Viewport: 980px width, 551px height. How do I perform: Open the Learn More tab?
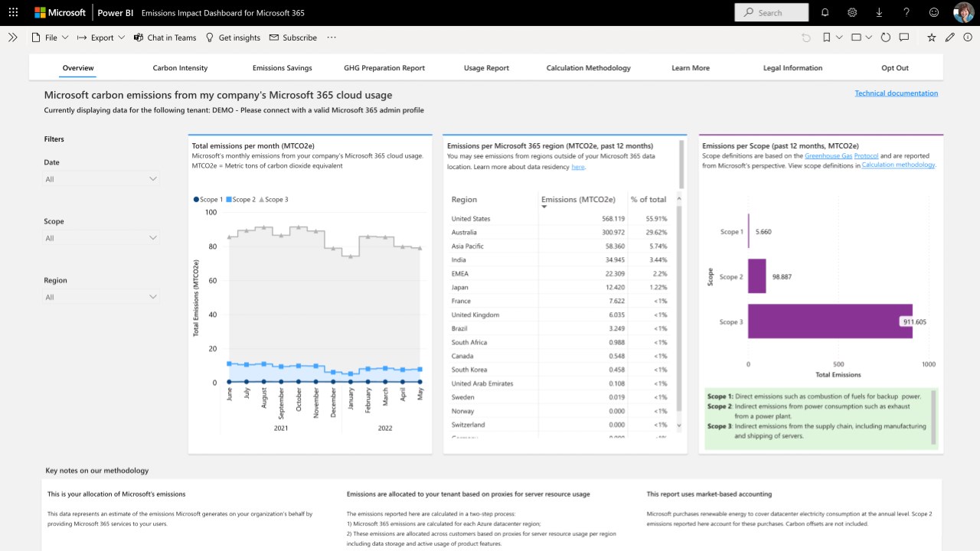(691, 68)
